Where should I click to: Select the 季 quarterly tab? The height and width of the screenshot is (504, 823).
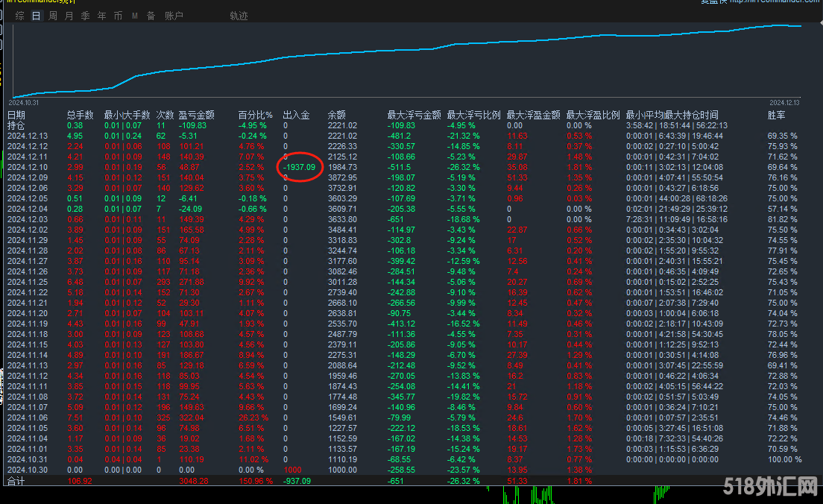pos(86,16)
